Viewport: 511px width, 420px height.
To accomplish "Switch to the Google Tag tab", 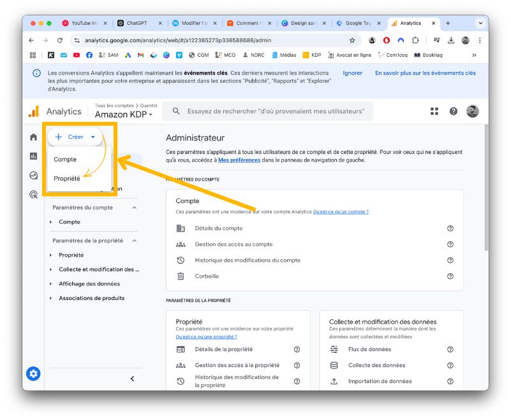I will point(358,23).
